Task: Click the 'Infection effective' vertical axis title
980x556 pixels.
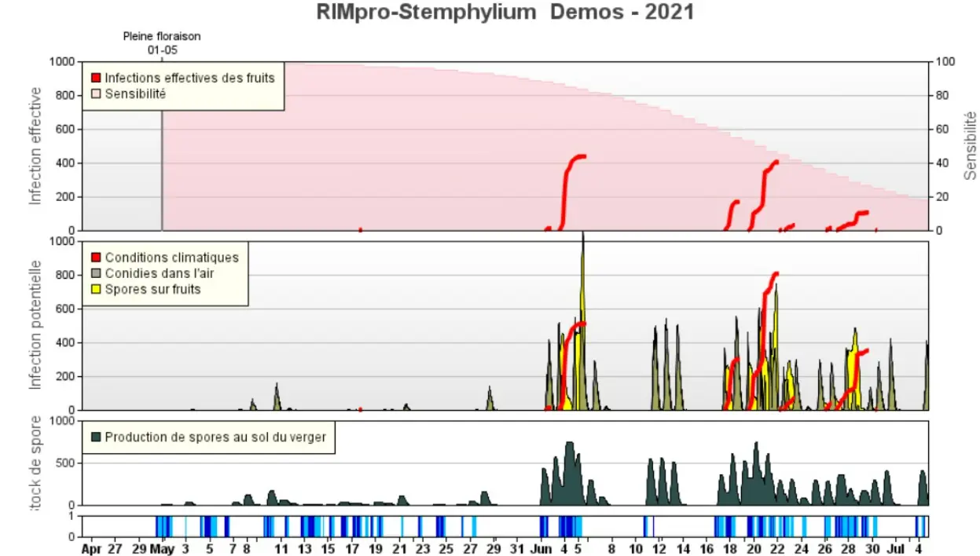Action: coord(35,146)
